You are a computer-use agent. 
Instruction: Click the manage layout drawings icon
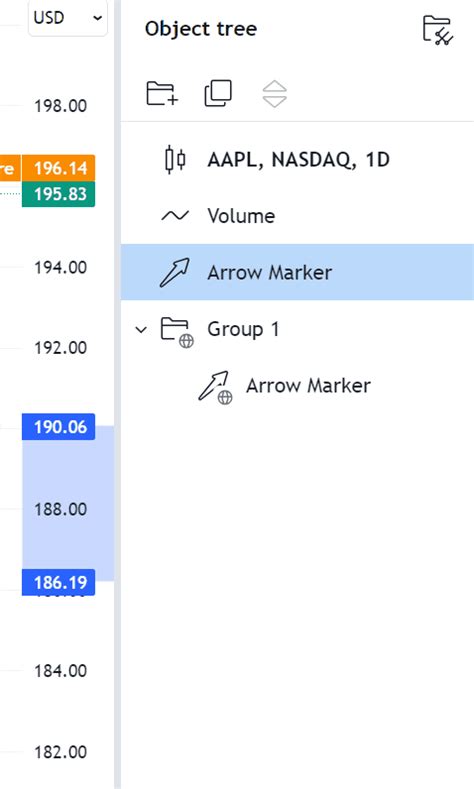438,30
